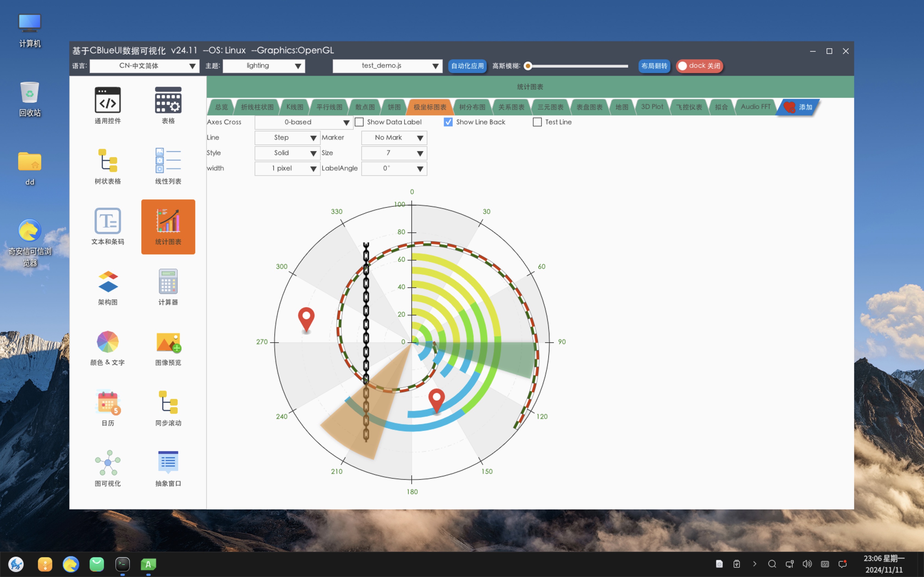This screenshot has width=924, height=577.
Task: Expand the Axes Cross 0-based dropdown
Action: click(x=304, y=123)
